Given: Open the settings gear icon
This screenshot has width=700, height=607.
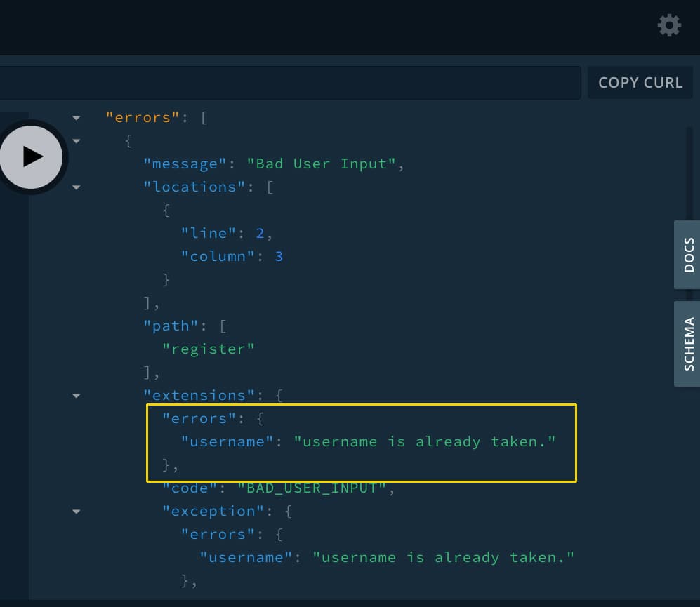Looking at the screenshot, I should click(668, 26).
